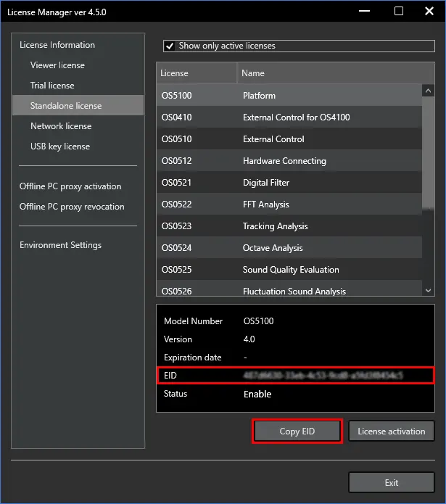Maximize the License Manager window
This screenshot has width=446, height=504.
[399, 12]
